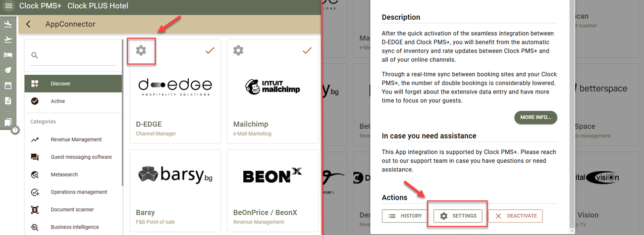Open SETTINGS in the dialog

(x=458, y=216)
